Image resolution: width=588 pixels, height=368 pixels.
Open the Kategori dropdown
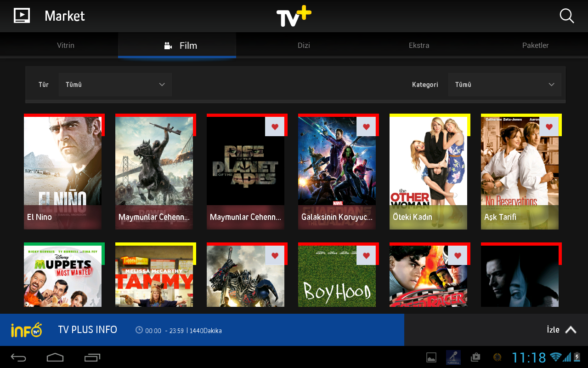(505, 85)
